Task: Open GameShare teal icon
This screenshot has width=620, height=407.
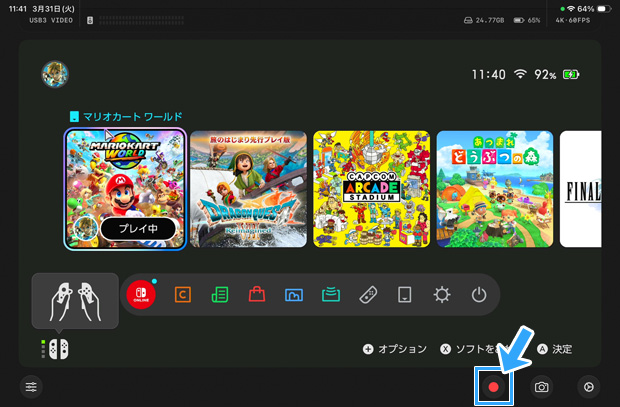Action: [x=331, y=295]
